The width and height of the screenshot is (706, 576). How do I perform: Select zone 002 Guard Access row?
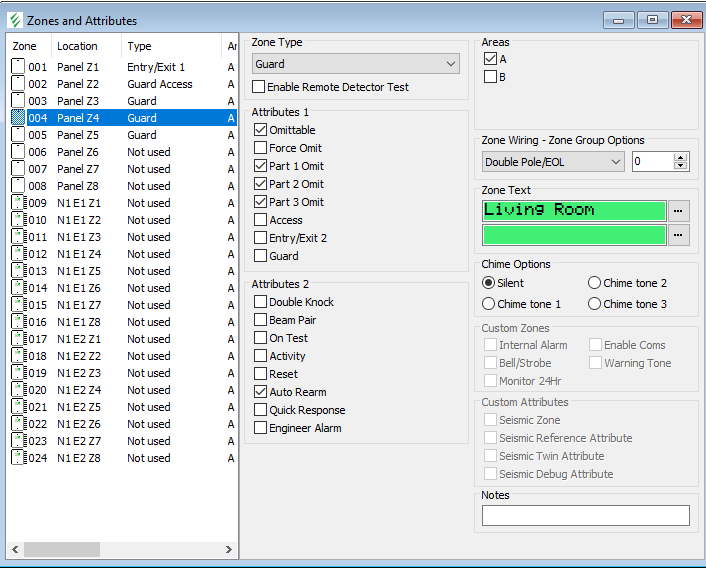pos(120,84)
